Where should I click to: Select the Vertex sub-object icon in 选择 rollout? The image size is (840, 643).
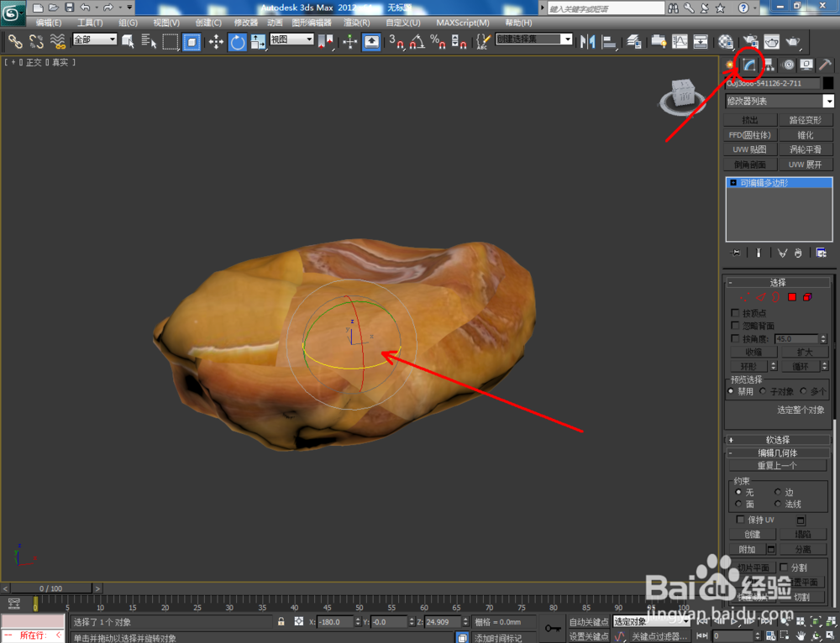pos(745,297)
